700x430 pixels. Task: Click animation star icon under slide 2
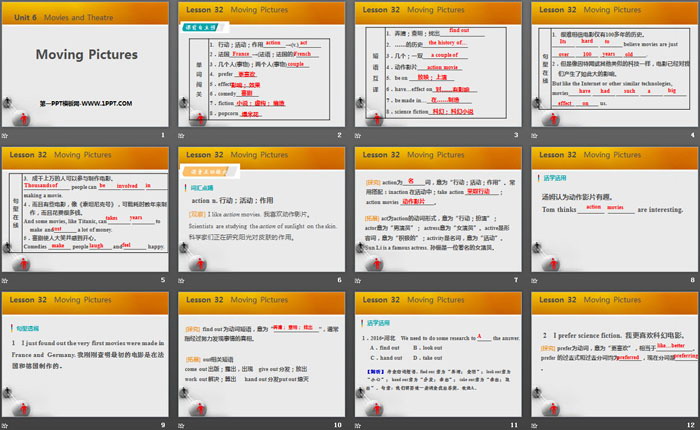[181, 135]
